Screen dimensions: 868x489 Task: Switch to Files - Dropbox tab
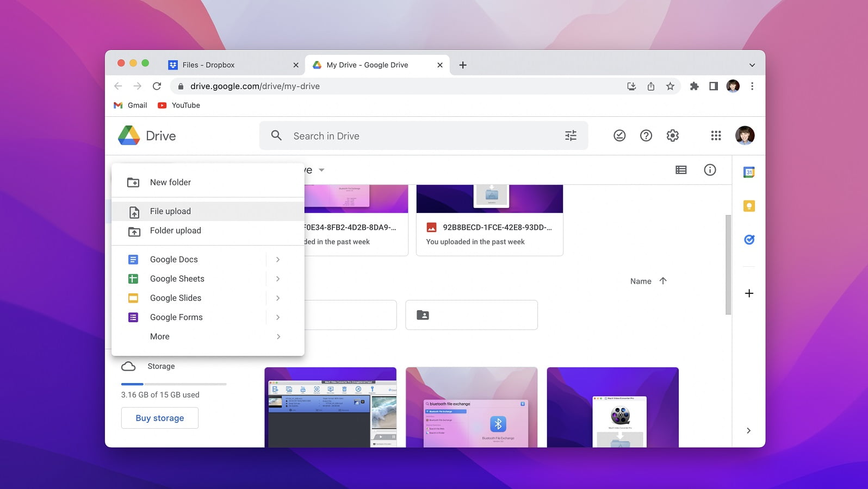(x=233, y=65)
